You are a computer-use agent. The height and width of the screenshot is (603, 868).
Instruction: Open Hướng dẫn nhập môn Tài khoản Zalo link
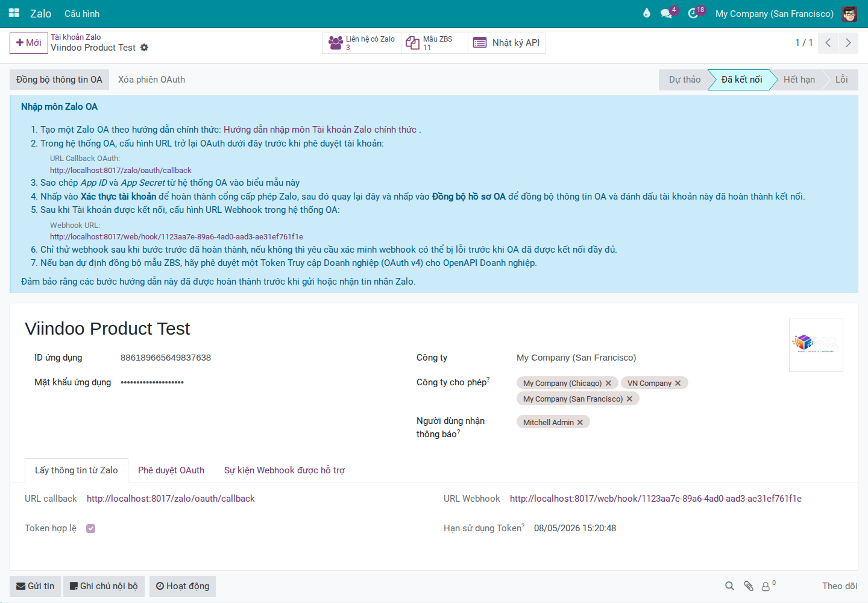pyautogui.click(x=320, y=130)
